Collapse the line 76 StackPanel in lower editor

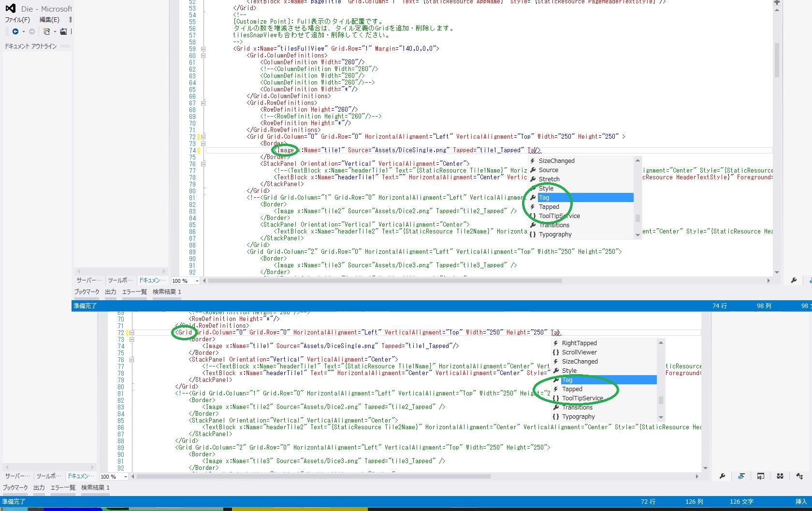click(x=131, y=360)
